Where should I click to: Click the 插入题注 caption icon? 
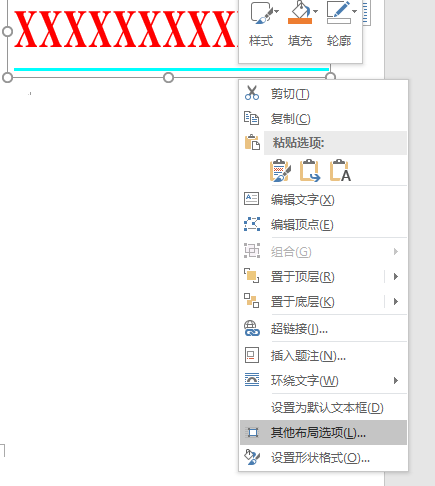[x=252, y=355]
